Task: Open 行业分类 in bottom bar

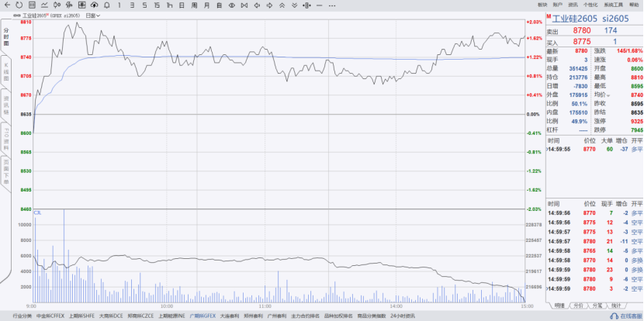Action: pos(23,316)
